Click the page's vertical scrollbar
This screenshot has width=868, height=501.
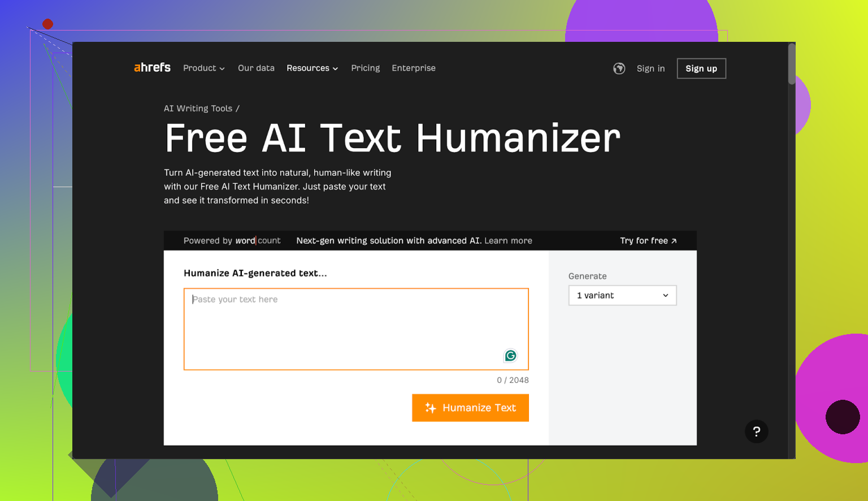pyautogui.click(x=792, y=65)
